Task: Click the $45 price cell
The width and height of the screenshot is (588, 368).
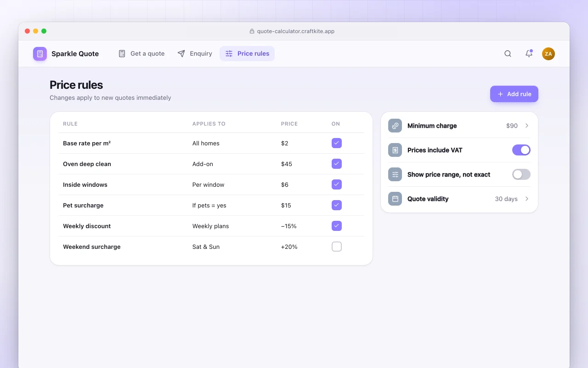Action: click(x=287, y=164)
